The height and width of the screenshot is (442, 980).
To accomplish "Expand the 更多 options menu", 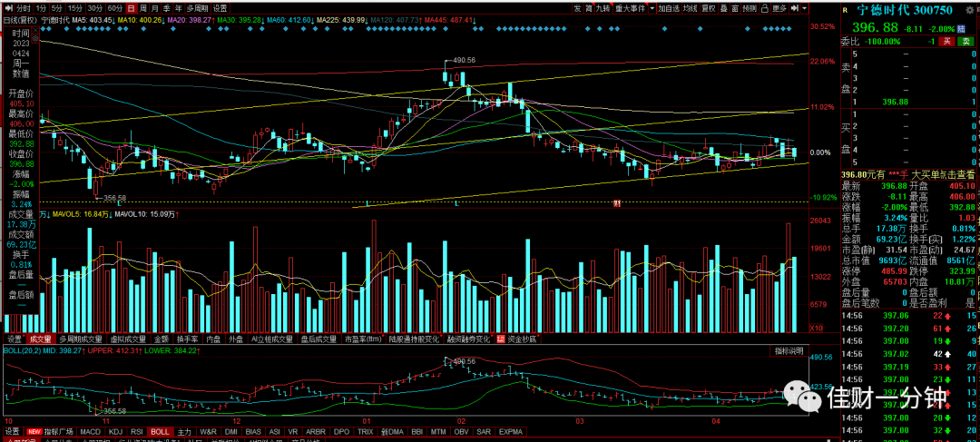I will 779,9.
